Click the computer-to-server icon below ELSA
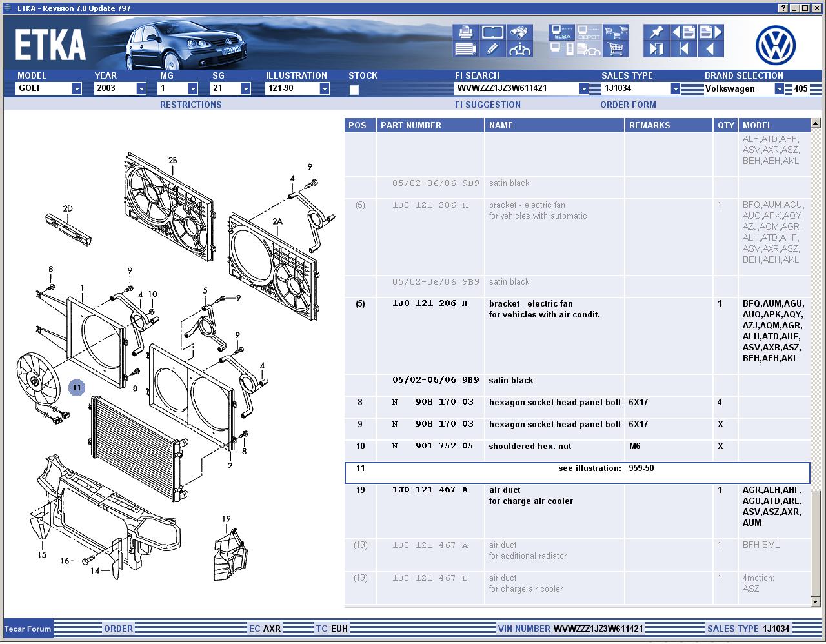 click(x=561, y=49)
